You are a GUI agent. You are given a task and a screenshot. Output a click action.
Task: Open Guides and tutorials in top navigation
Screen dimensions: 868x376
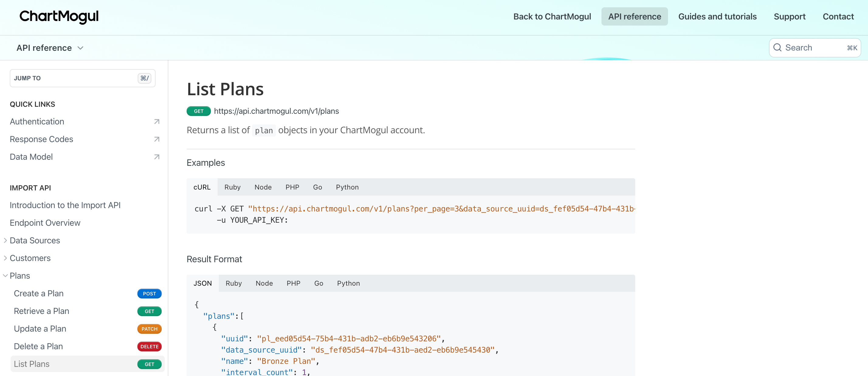click(x=717, y=16)
